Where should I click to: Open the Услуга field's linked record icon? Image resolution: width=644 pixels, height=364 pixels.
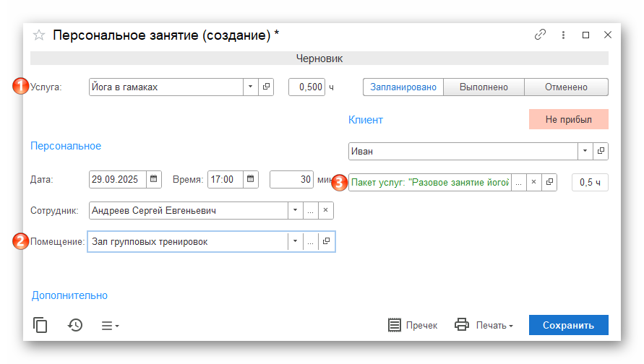(x=266, y=87)
